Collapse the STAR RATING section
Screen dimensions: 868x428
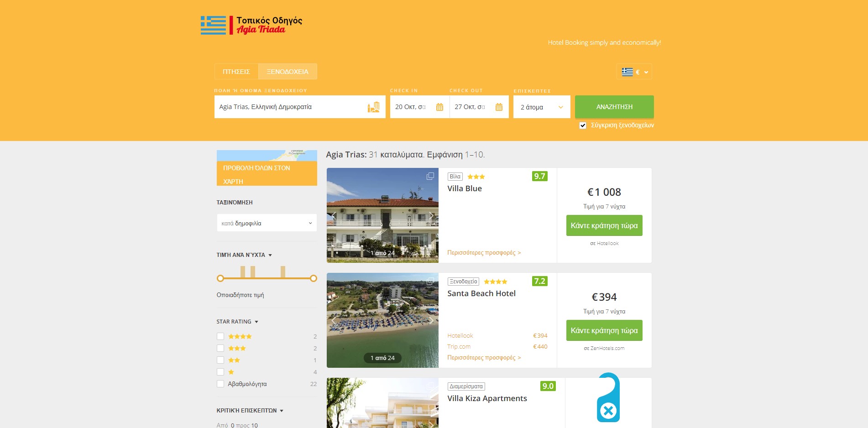(237, 322)
